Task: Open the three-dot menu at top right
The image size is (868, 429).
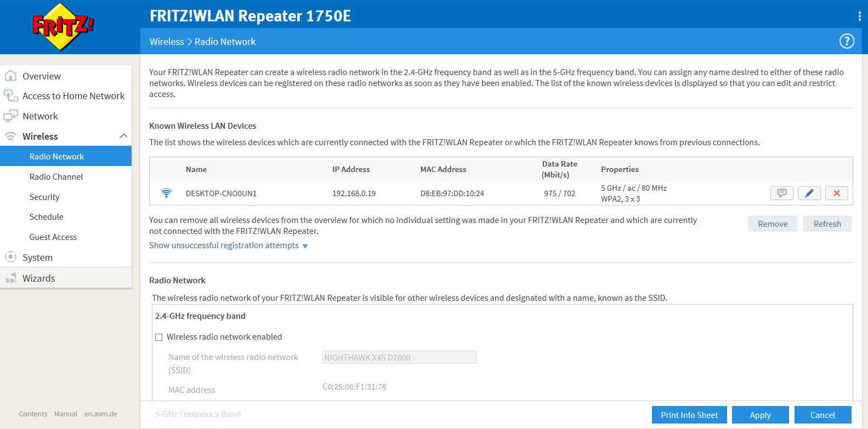Action: coord(859,16)
